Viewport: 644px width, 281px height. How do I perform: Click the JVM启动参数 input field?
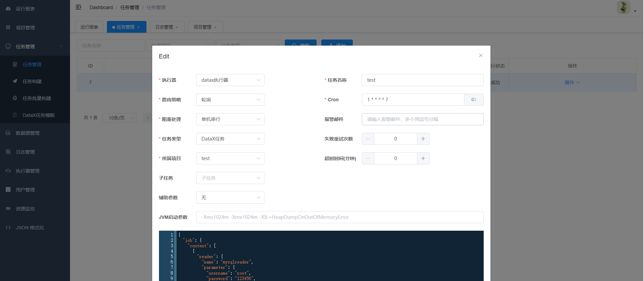click(340, 217)
